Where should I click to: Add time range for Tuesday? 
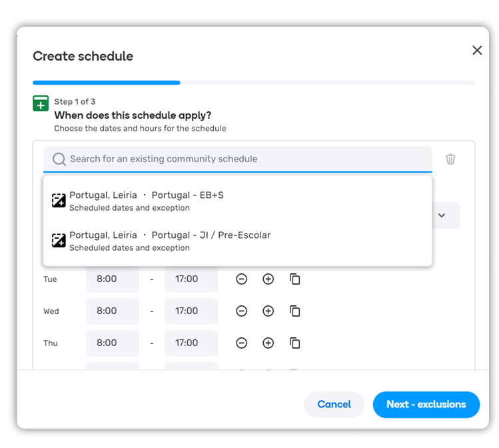click(268, 279)
